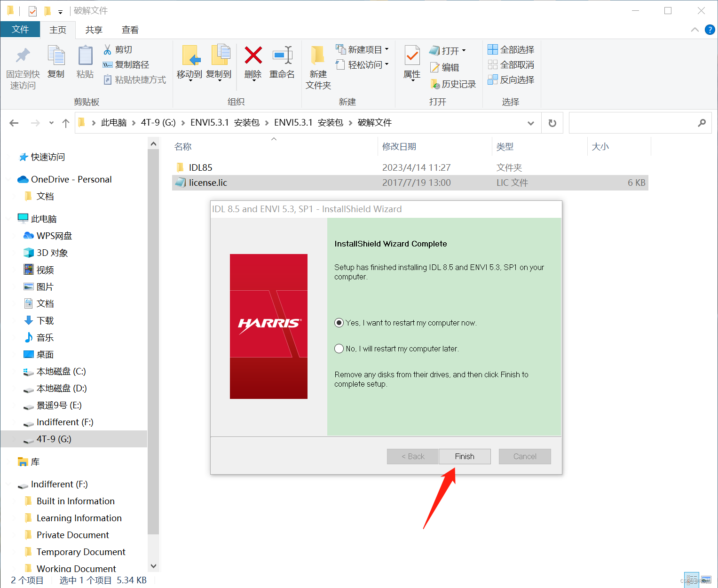Open OneDrive - Personal in sidebar
This screenshot has width=718, height=588.
(x=71, y=179)
